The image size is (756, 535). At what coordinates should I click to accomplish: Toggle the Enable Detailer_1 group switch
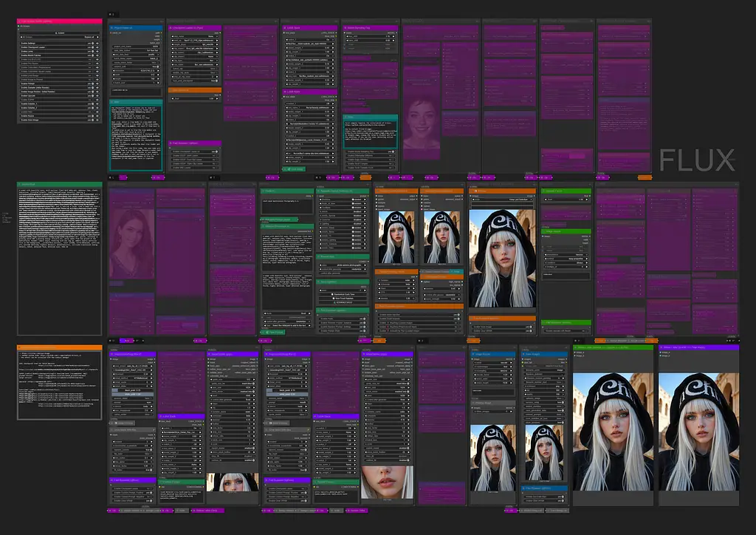[x=92, y=103]
